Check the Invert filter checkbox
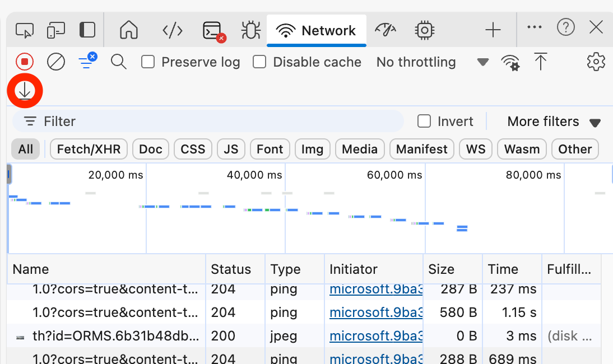 (425, 122)
